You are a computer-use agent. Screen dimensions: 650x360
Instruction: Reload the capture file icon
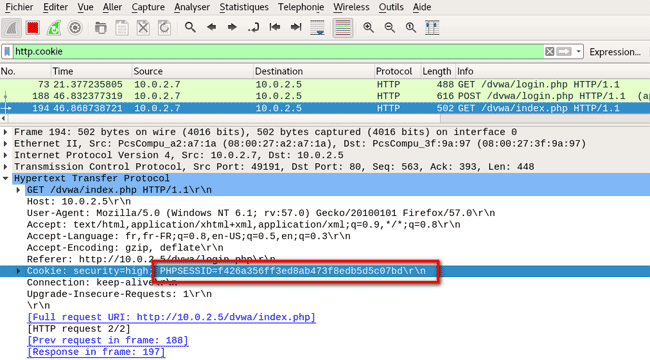[x=165, y=28]
